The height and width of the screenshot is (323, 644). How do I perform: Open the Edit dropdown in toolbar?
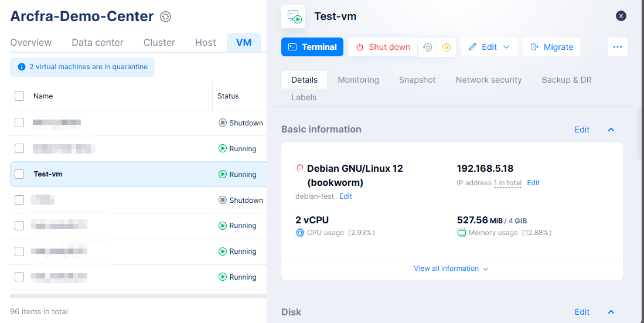pos(489,47)
